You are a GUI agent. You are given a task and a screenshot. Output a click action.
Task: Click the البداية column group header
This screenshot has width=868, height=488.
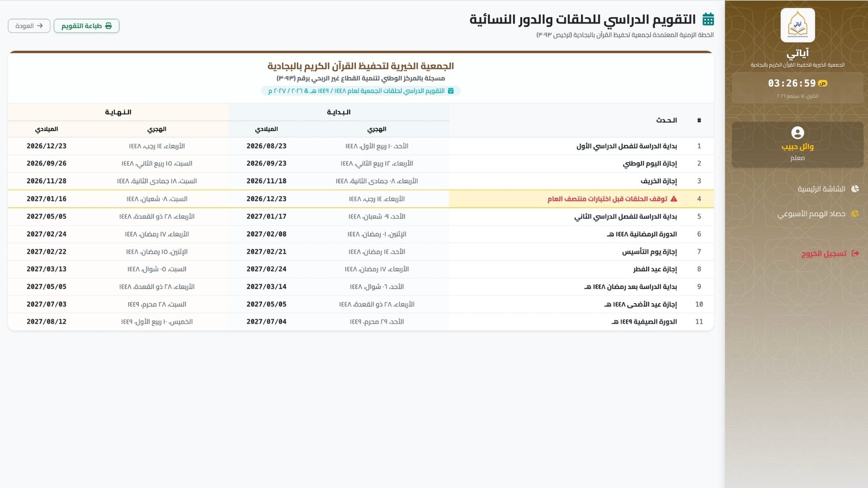pyautogui.click(x=339, y=112)
